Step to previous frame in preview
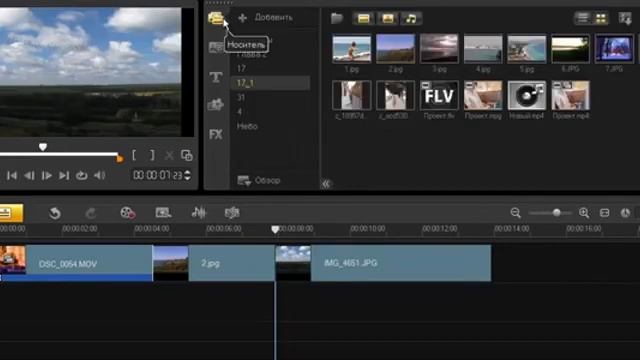Image resolution: width=640 pixels, height=360 pixels. pyautogui.click(x=29, y=176)
